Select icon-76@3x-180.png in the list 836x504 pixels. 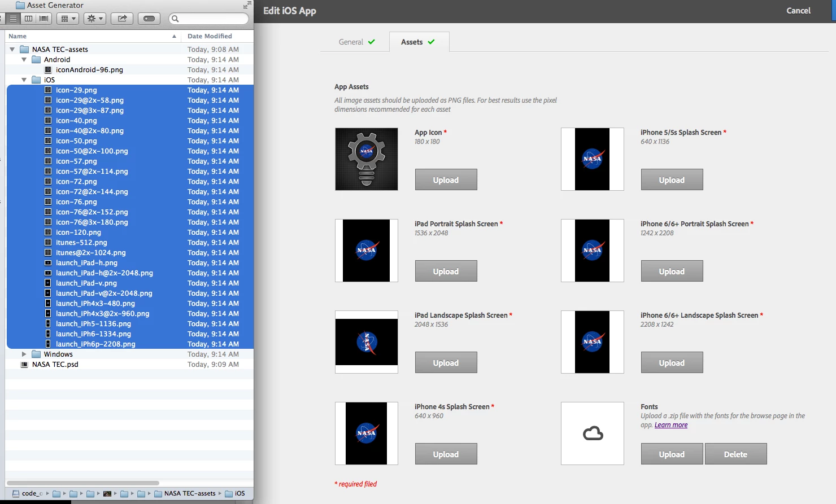[x=130, y=222]
